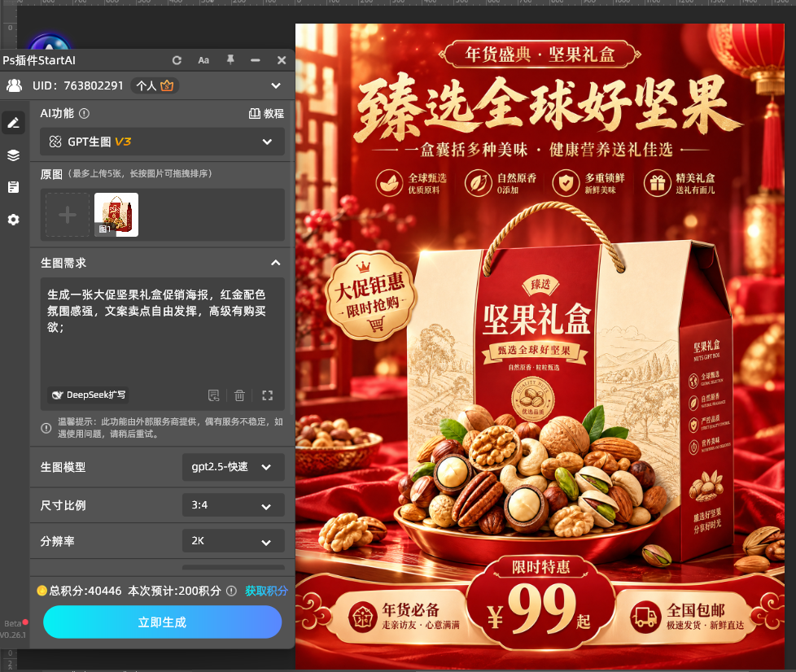Click the AI功能 info icon
Viewport: 796px width, 672px height.
85,114
